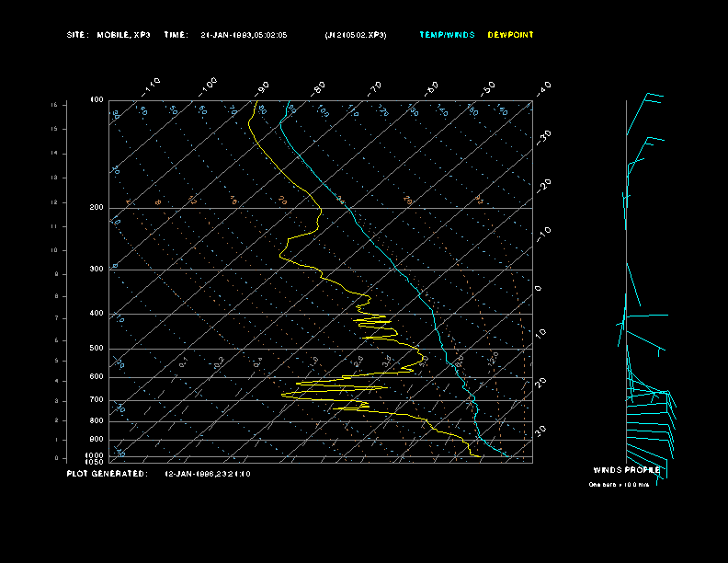Click the '-110' temperature axis label
This screenshot has width=728, height=563.
click(151, 87)
